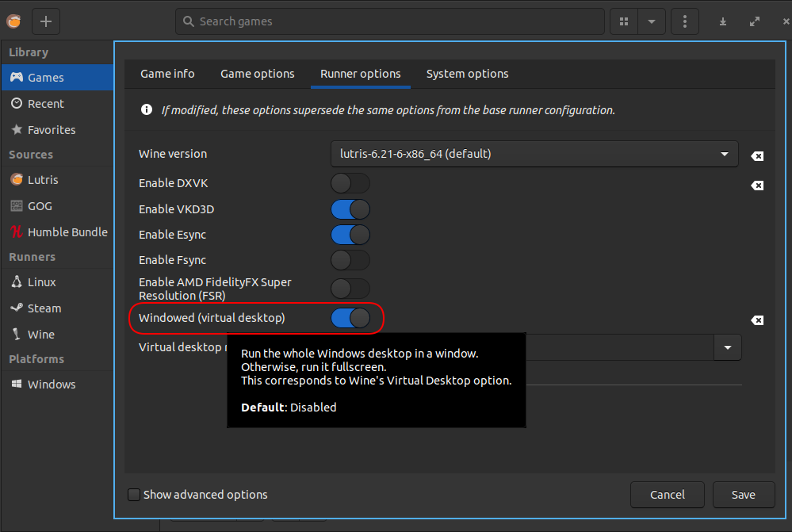792x532 pixels.
Task: Click the Search games input field
Action: pos(388,21)
